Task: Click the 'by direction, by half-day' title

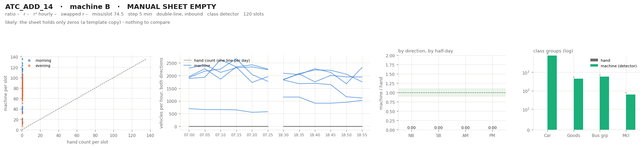Action: coord(426,51)
